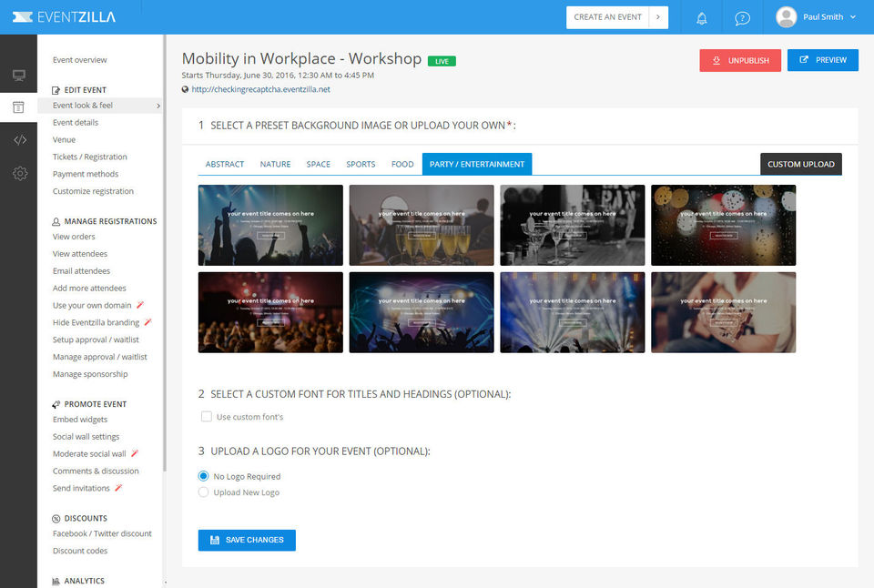The width and height of the screenshot is (874, 588).
Task: Open Discount codes
Action: pos(80,551)
